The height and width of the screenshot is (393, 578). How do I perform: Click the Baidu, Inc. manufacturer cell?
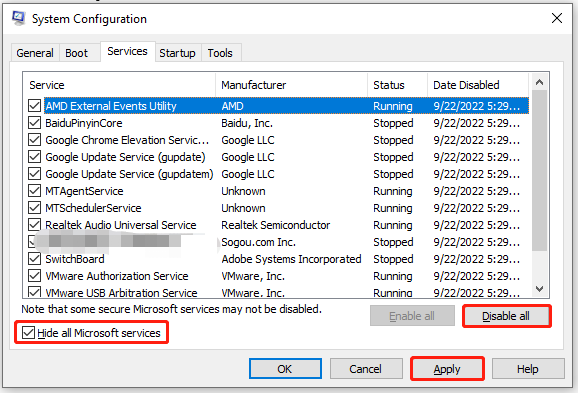247,123
